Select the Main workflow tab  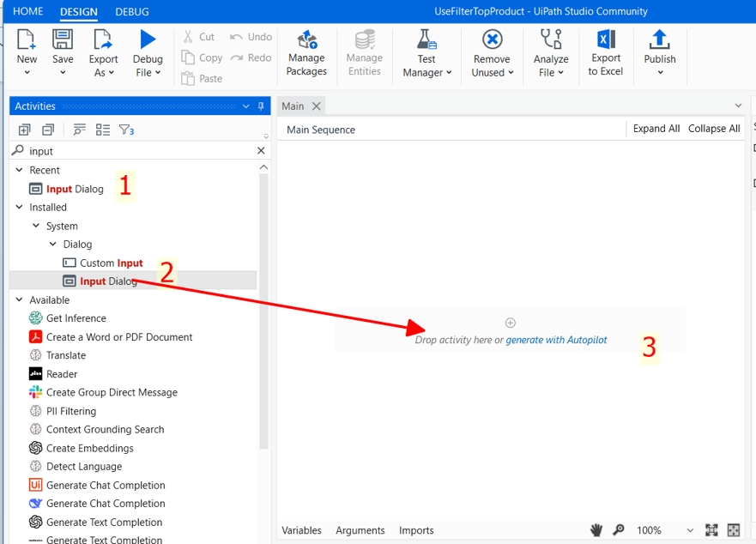(x=293, y=106)
